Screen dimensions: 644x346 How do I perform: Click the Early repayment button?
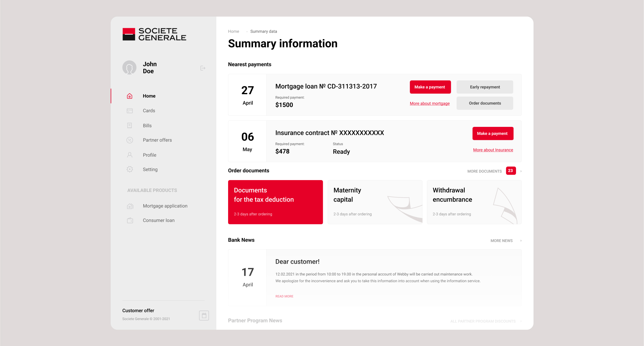point(485,87)
